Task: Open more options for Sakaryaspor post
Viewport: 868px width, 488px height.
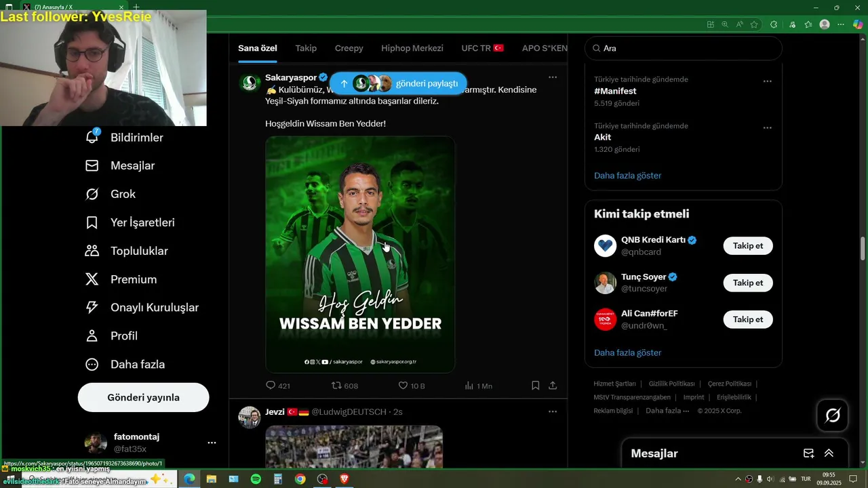Action: click(x=553, y=77)
